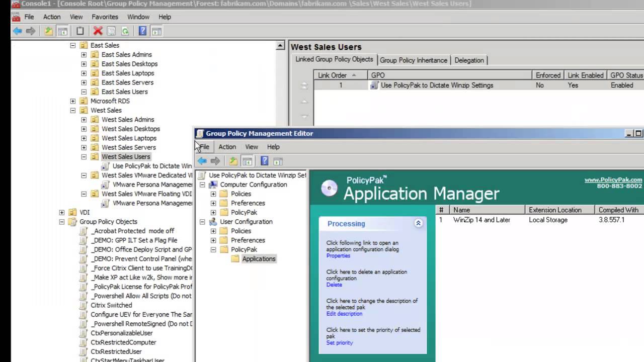This screenshot has height=362, width=644.
Task: Click Help icon in Group Policy Management Editor toolbar
Action: 265,161
